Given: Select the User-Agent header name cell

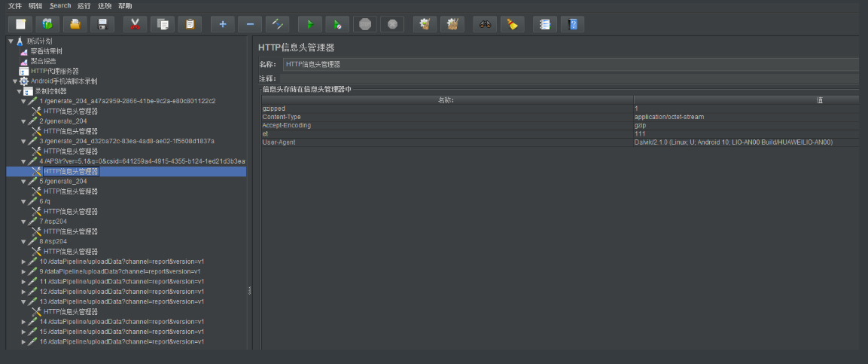Looking at the screenshot, I should 447,142.
